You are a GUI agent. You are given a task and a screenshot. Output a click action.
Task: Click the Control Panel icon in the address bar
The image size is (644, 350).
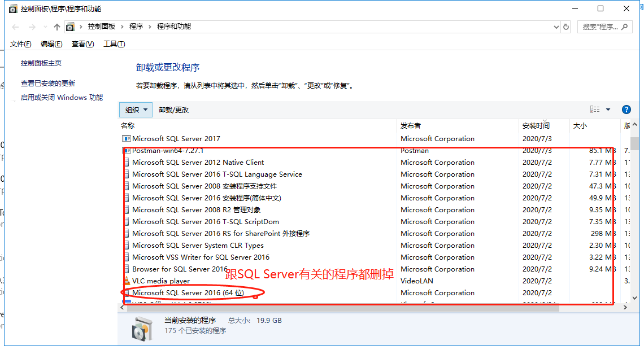click(70, 27)
